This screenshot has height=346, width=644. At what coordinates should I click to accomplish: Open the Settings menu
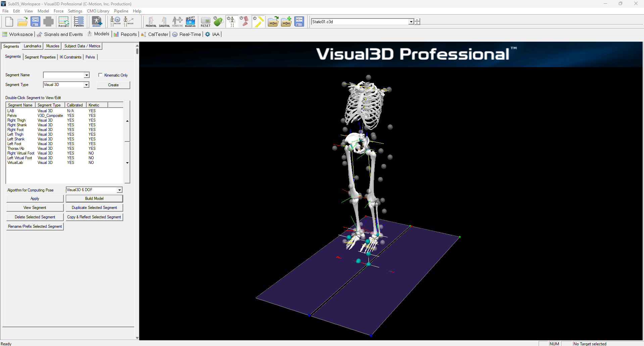75,11
